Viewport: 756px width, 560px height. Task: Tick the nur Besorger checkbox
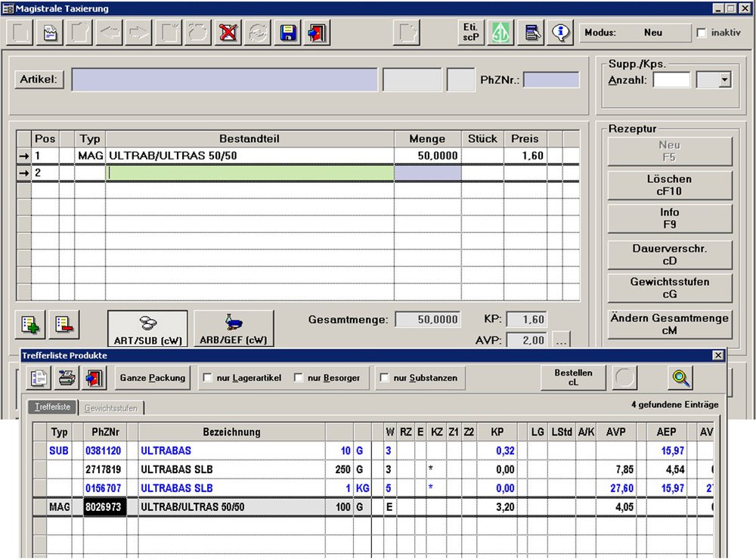[298, 378]
